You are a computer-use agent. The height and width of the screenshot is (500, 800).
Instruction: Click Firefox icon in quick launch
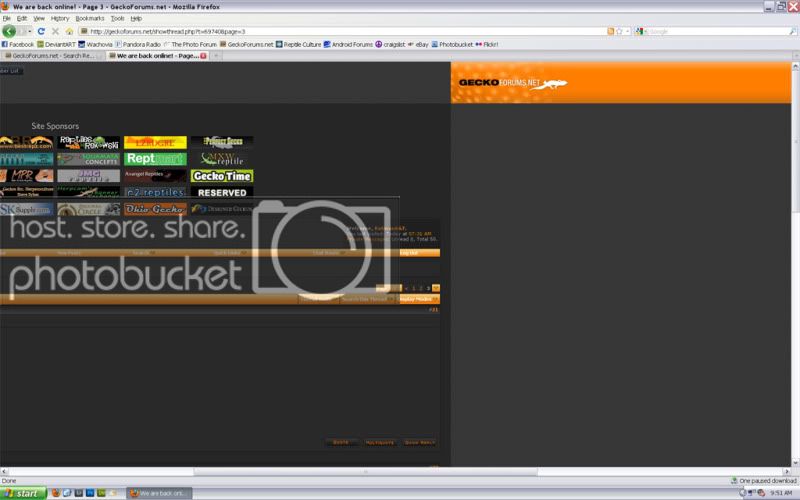56,493
